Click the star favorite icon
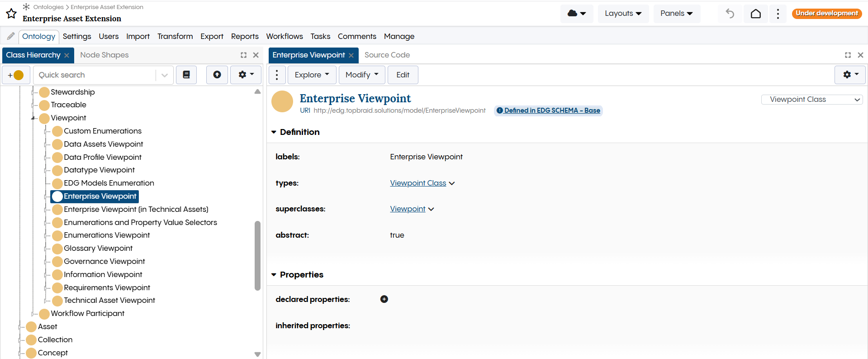This screenshot has width=868, height=359. 11,14
